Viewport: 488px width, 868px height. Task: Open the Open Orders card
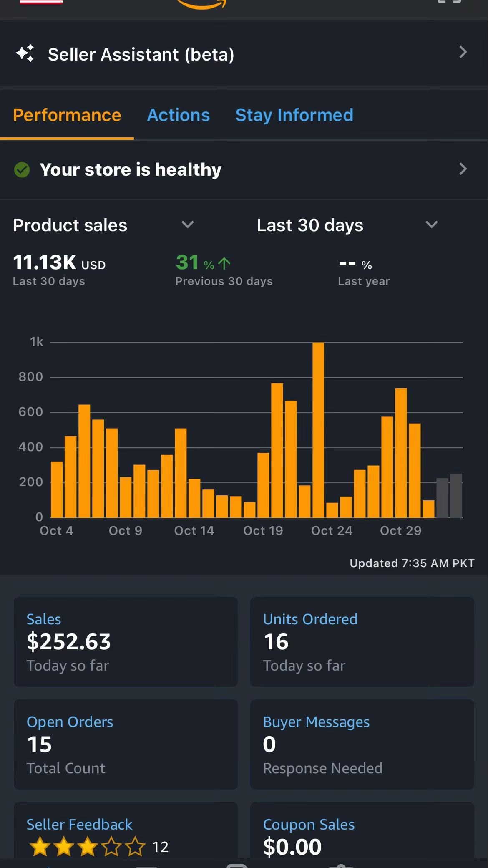[126, 744]
